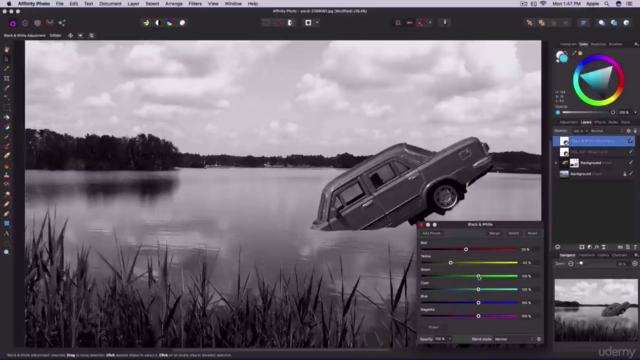Select the Zoom magnifier tool
Image resolution: width=640 pixels, height=360 pixels.
(7, 253)
